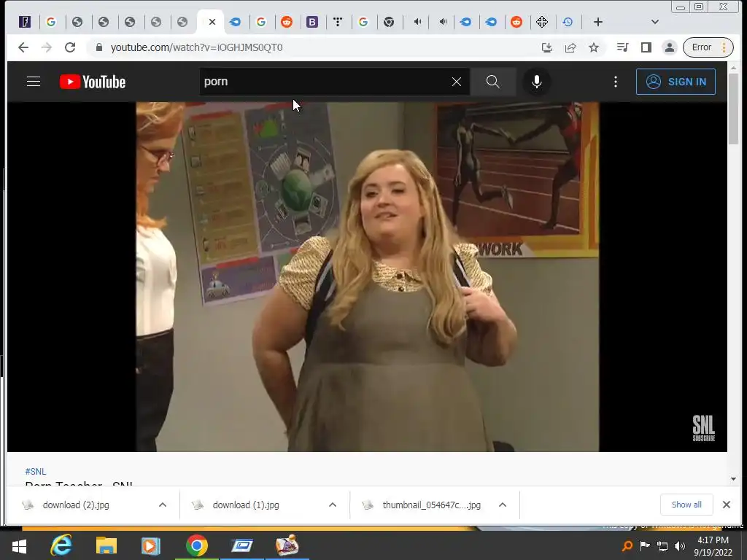Start voice search with the microphone

tap(536, 82)
